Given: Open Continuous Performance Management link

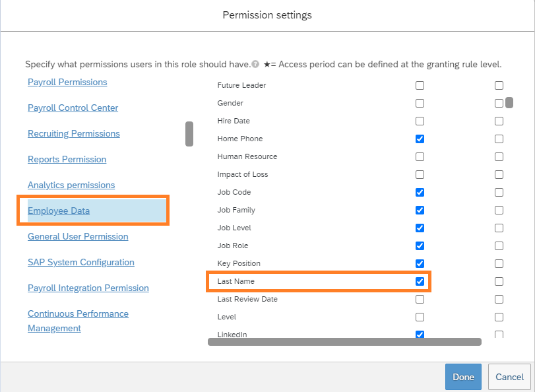Looking at the screenshot, I should click(78, 321).
